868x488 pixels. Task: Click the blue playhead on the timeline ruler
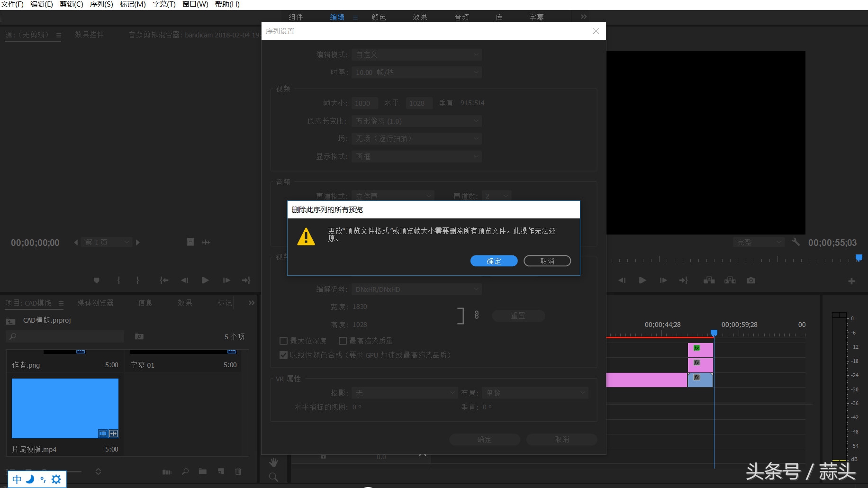coord(714,333)
